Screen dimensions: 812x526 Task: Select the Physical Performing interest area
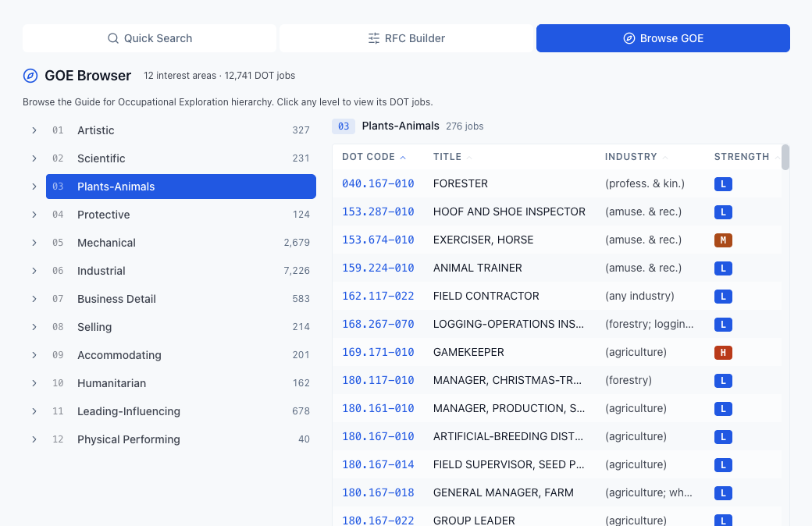click(180, 439)
